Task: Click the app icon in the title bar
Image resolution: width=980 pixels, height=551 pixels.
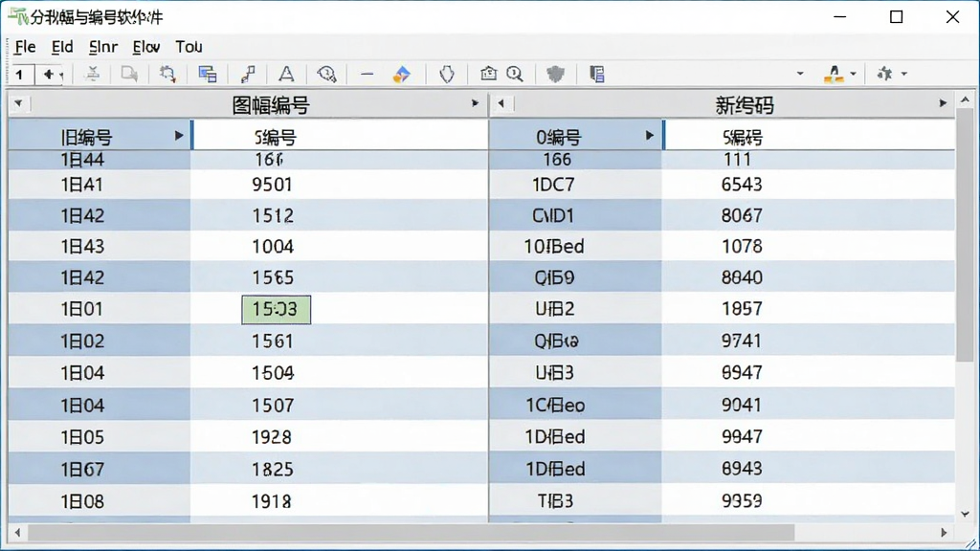Action: point(17,16)
